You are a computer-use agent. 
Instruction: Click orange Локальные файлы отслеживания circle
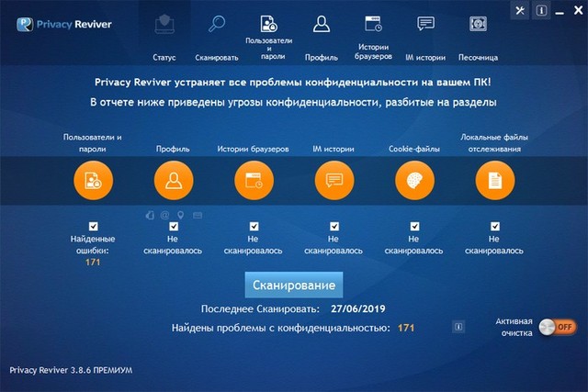pyautogui.click(x=495, y=180)
